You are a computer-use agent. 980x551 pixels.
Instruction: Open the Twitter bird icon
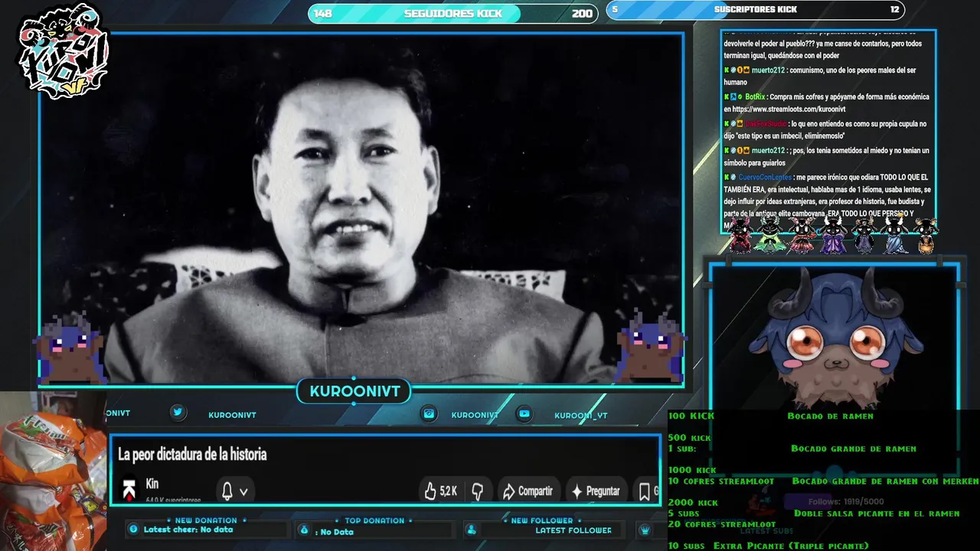[x=178, y=412]
